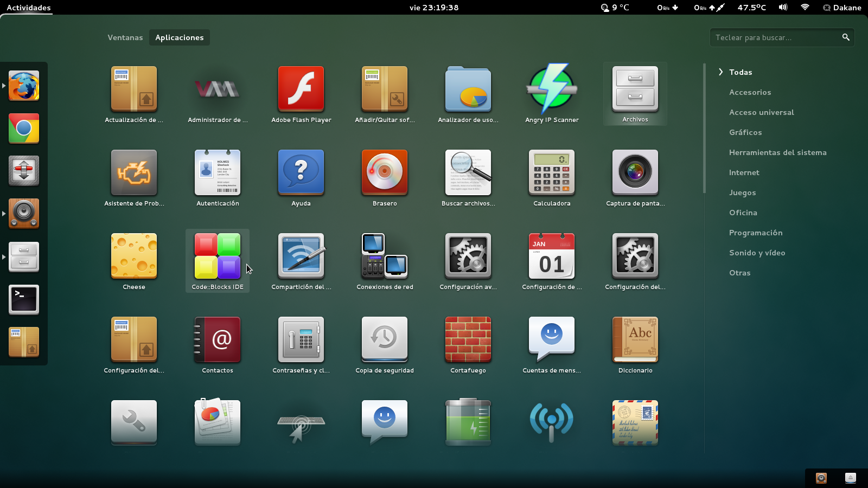Open Terminal from the dash
This screenshot has width=868, height=488.
coord(24,299)
